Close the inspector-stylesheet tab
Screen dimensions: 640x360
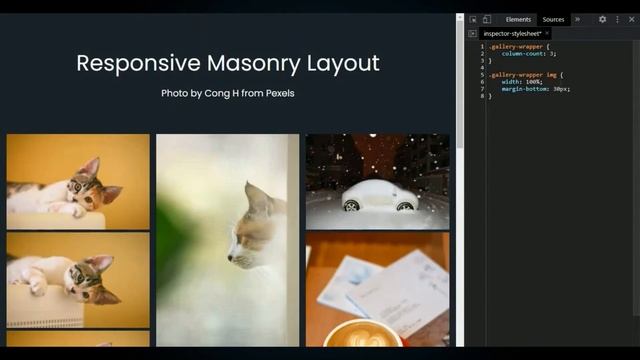point(547,33)
